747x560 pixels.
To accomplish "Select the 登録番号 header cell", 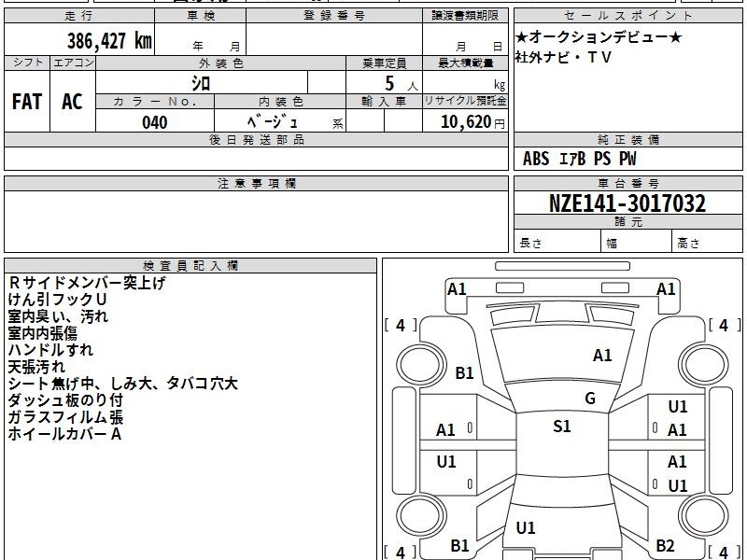I will click(x=334, y=16).
